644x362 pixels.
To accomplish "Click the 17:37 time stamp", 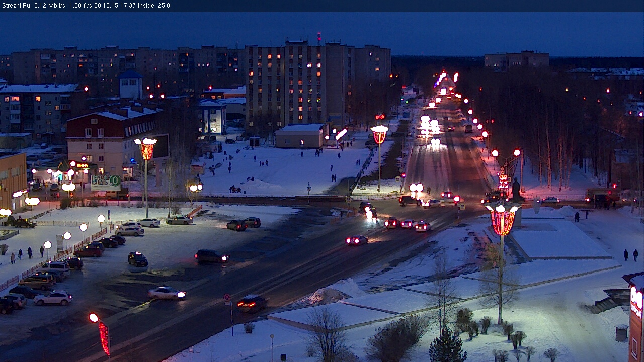I will [127, 6].
